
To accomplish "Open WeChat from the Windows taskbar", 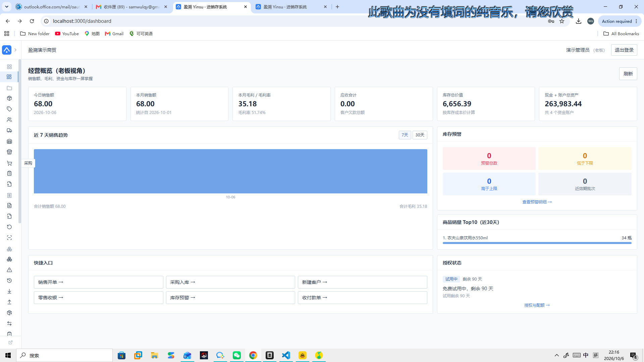I will click(x=237, y=355).
